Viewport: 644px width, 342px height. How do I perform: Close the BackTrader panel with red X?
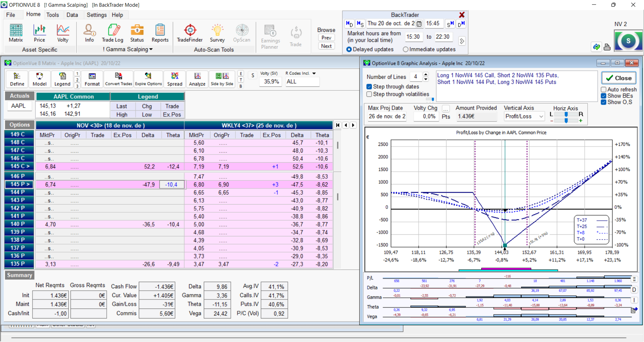462,15
